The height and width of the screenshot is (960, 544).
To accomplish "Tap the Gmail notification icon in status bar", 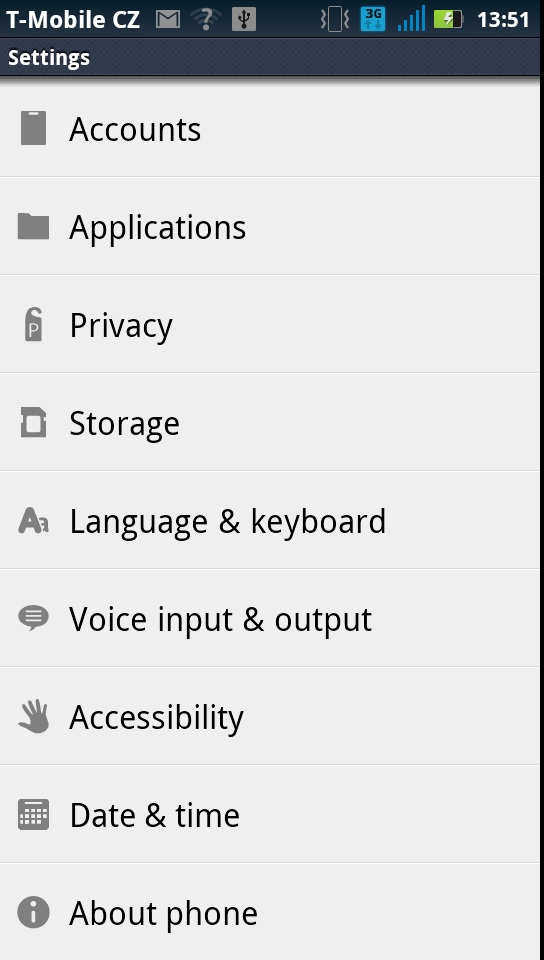I will [x=168, y=20].
